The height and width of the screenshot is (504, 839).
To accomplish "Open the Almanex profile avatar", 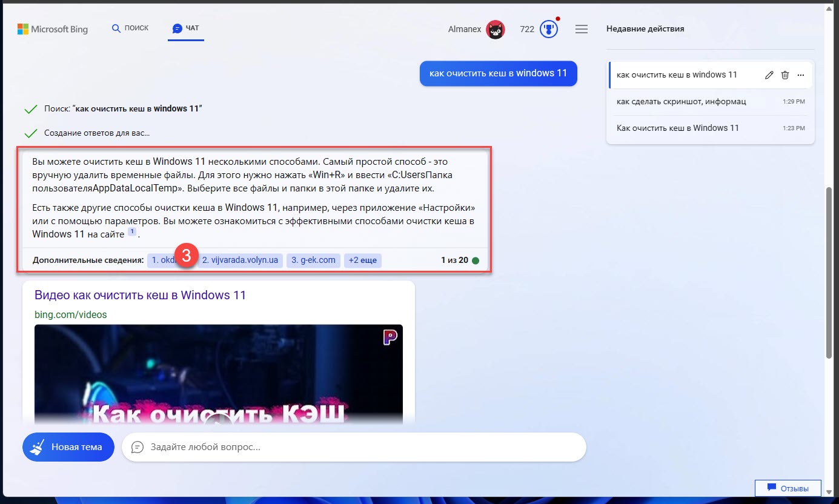I will (x=496, y=29).
